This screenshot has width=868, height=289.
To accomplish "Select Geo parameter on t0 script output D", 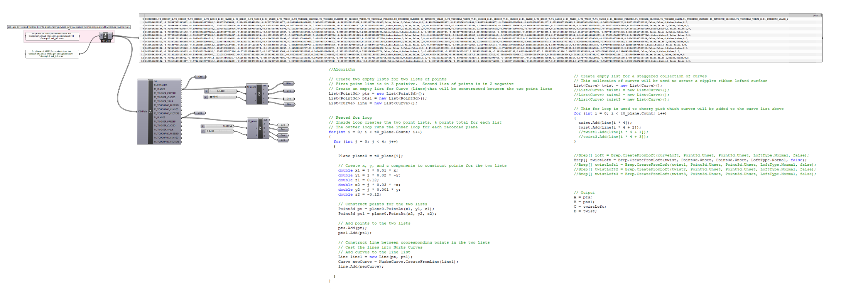I will [x=289, y=104].
